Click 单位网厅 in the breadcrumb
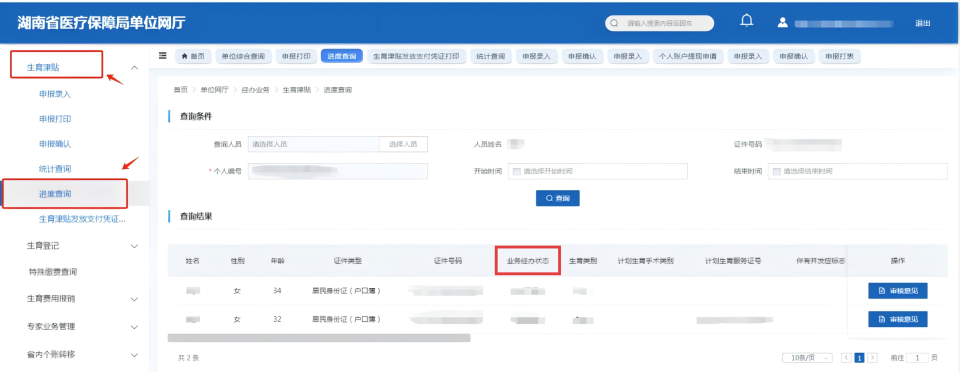960x372 pixels. point(214,90)
